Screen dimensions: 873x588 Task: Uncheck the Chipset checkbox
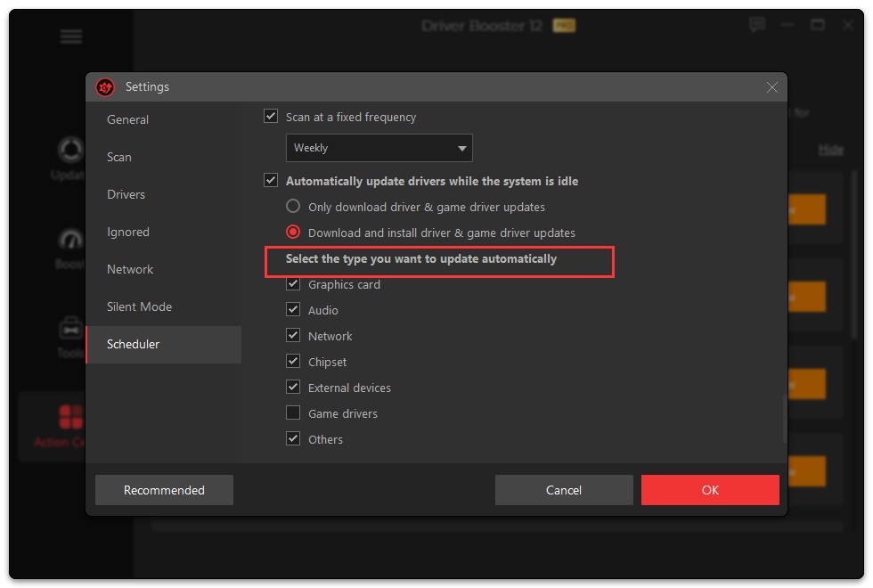[293, 362]
